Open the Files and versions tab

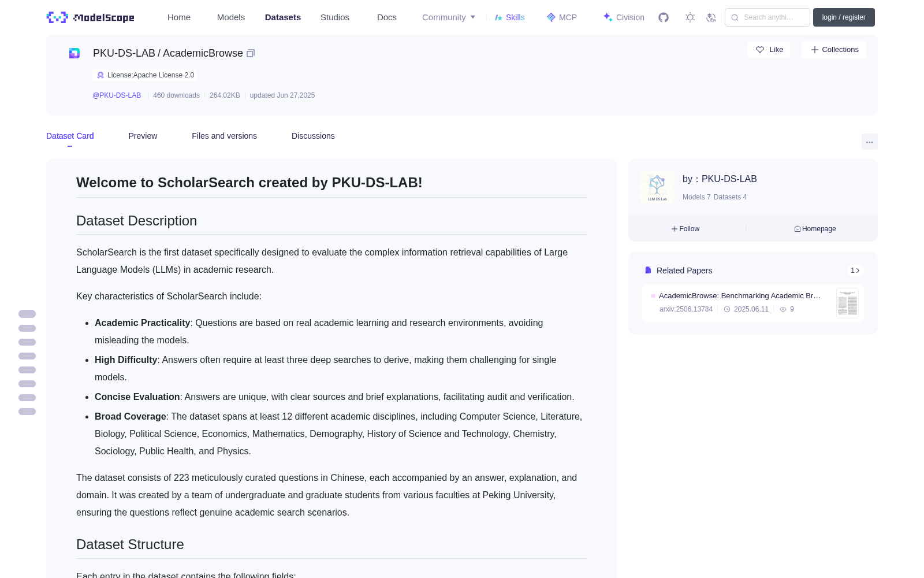click(224, 136)
